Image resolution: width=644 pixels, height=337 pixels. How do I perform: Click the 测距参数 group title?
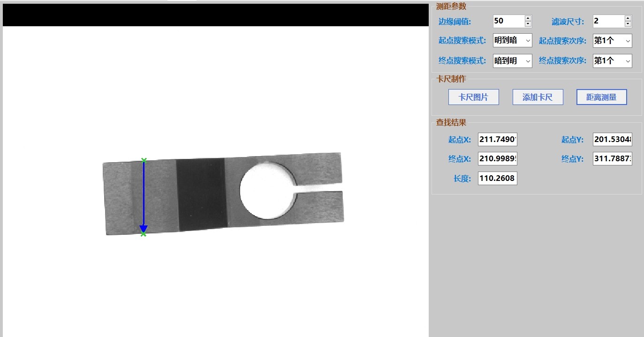click(451, 6)
